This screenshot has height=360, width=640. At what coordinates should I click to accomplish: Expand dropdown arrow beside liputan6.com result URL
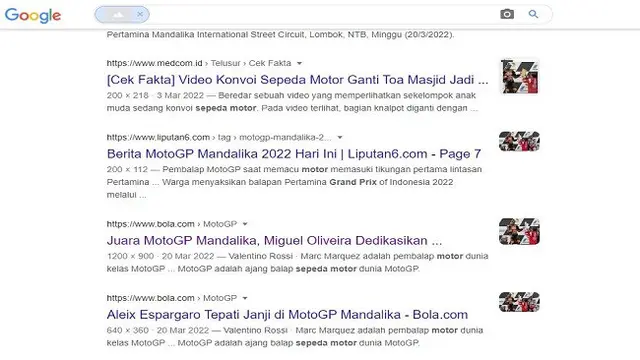[340, 138]
